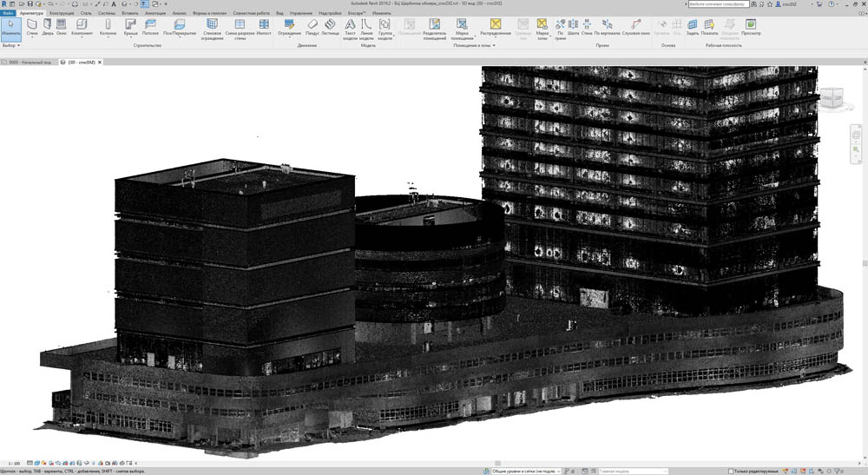868x475 pixels.
Task: Click the Revit application logo
Action: 4,3
